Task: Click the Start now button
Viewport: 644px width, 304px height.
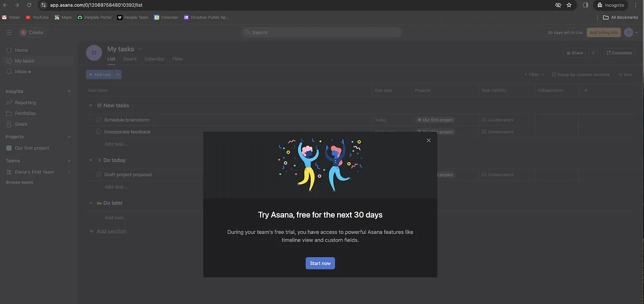Action: click(x=320, y=263)
